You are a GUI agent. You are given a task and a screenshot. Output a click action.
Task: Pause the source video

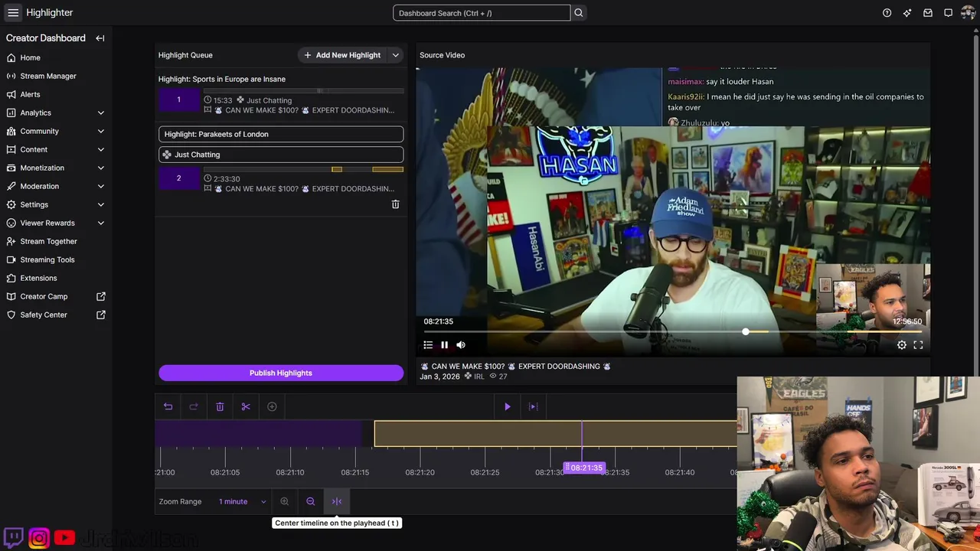click(x=444, y=345)
